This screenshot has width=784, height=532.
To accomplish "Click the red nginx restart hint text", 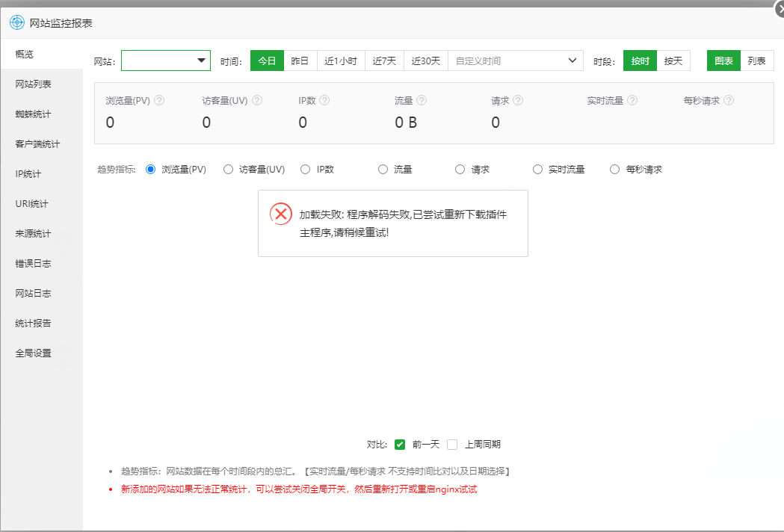I will pyautogui.click(x=299, y=489).
